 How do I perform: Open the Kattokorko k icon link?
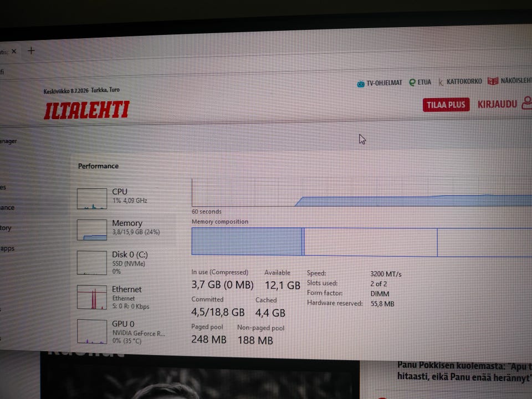441,82
